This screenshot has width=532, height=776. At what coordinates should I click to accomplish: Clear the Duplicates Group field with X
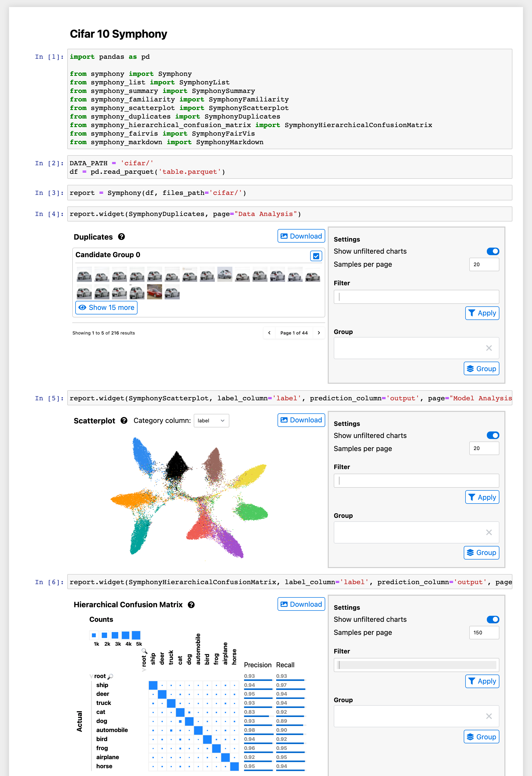pos(489,348)
